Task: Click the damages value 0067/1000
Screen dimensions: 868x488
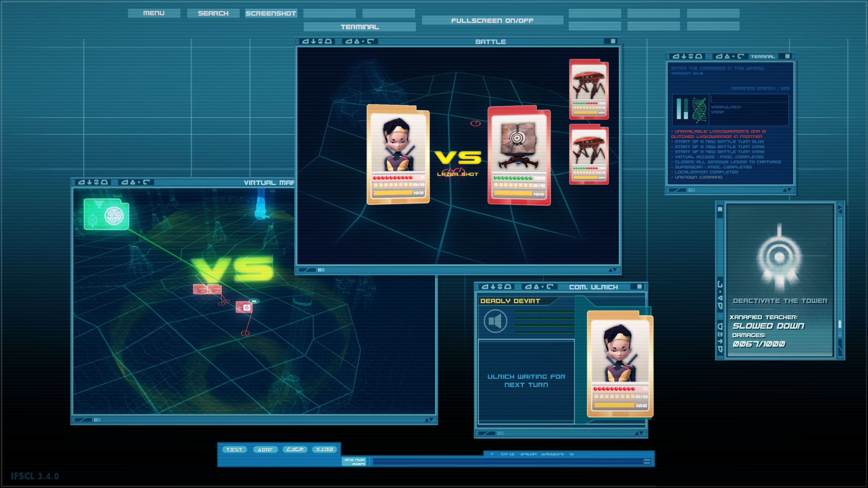Action: [x=759, y=344]
